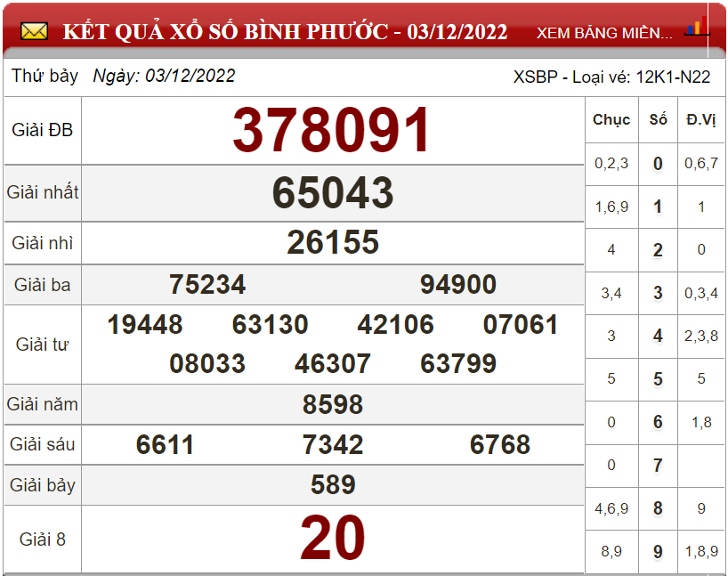Click Chục value 1,6,9
Screen dimensions: 728x576
[611, 207]
